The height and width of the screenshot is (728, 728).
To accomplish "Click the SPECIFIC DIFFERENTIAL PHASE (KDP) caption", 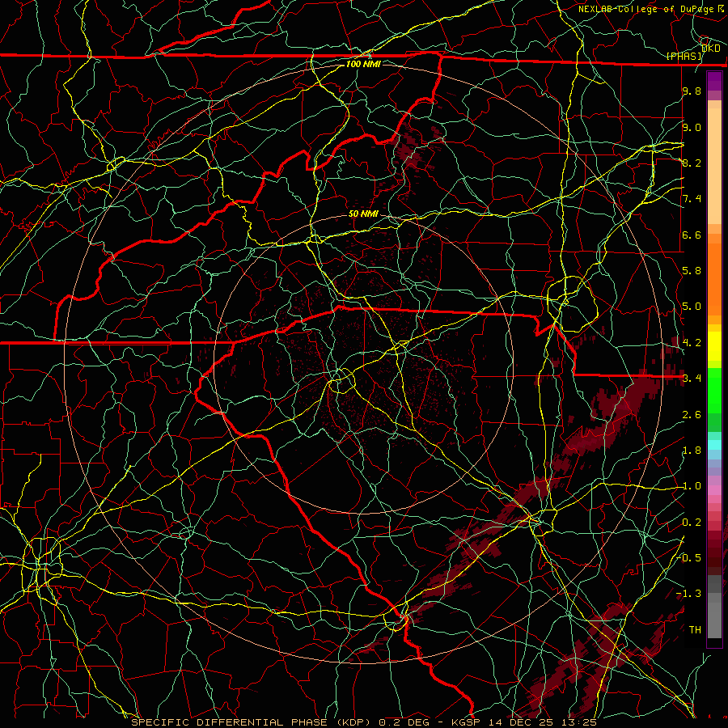I will pyautogui.click(x=252, y=722).
